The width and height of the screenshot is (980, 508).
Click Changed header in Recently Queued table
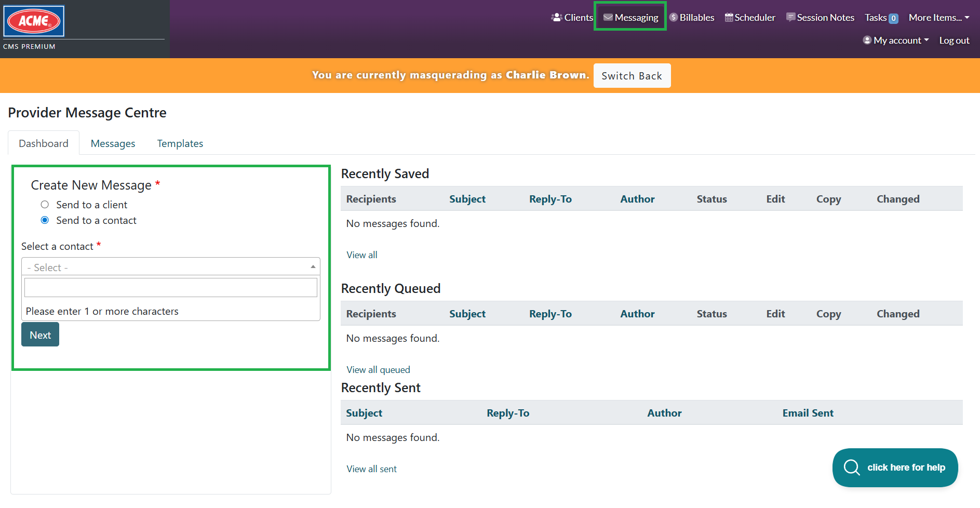(898, 314)
